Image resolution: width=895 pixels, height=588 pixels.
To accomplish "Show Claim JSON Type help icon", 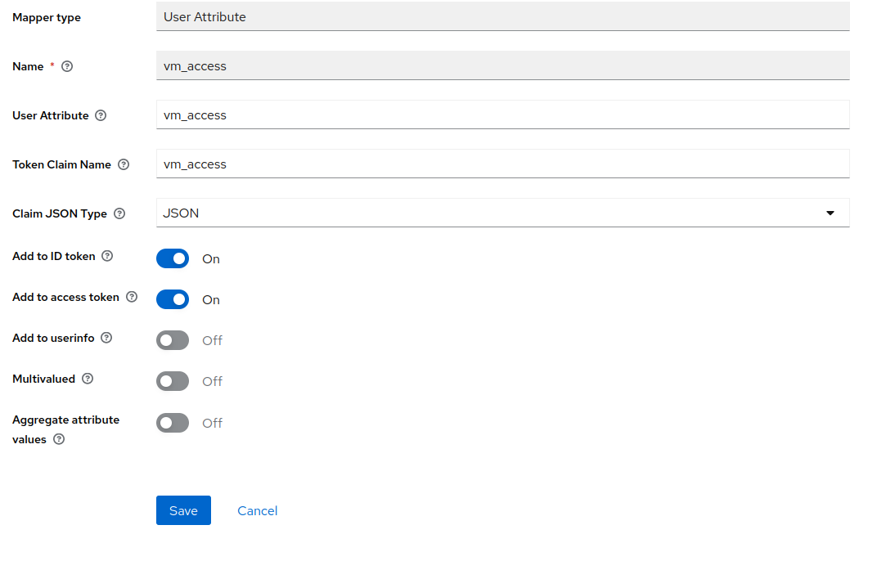I will [119, 213].
